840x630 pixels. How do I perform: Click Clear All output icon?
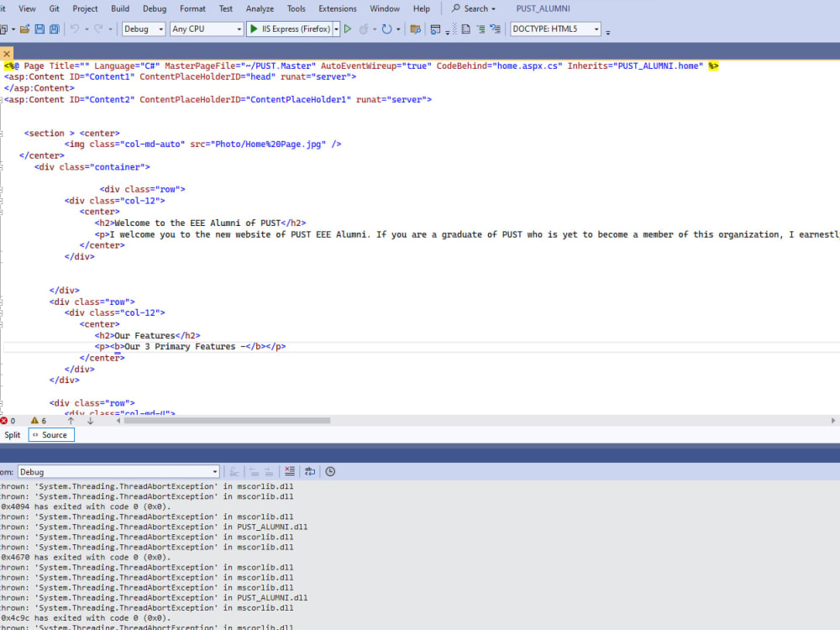click(x=289, y=471)
